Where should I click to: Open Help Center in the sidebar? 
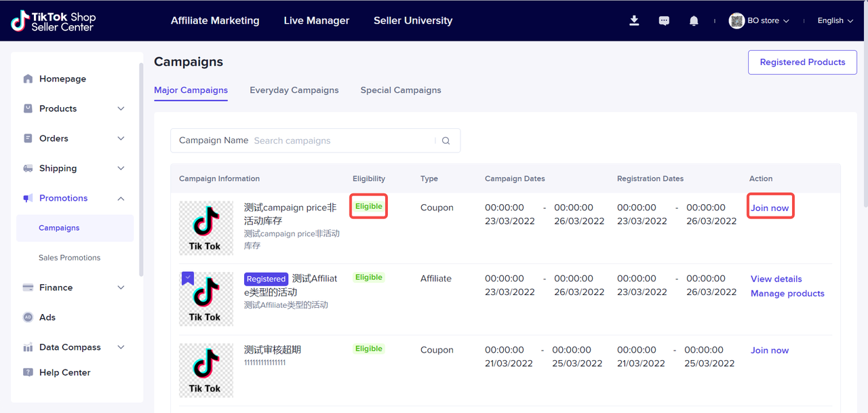coord(64,372)
